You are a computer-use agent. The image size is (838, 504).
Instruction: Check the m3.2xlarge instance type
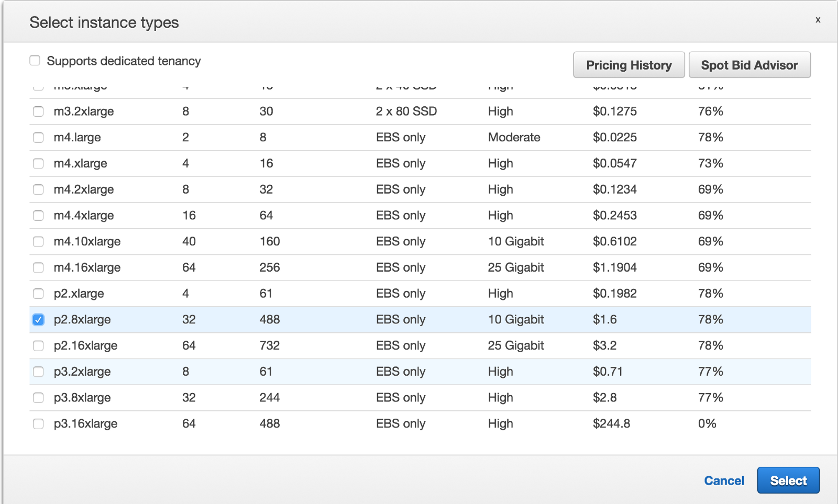tap(38, 111)
